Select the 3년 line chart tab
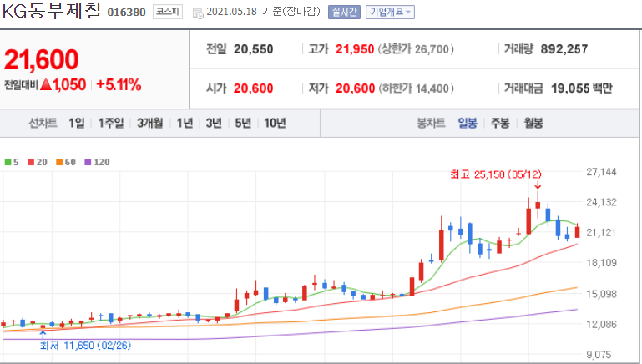The width and height of the screenshot is (642, 364). click(214, 123)
